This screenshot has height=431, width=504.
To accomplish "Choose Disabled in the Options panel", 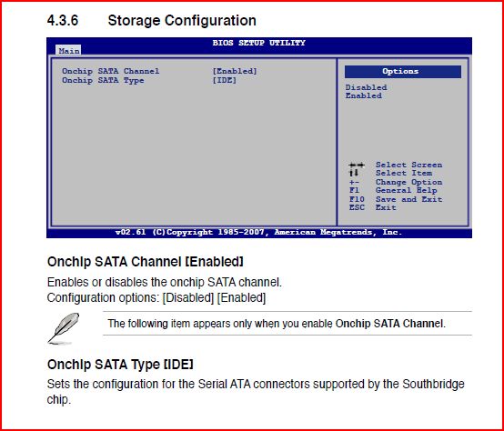I will [x=366, y=87].
